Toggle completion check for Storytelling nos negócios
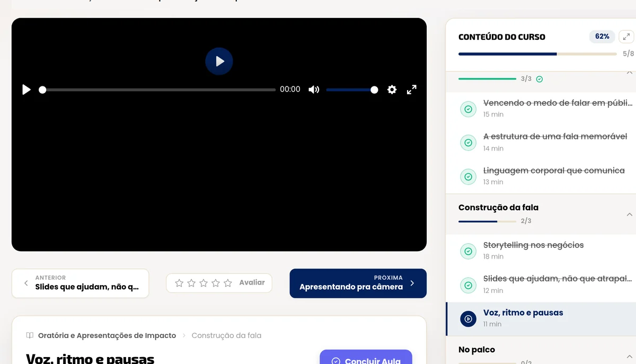The height and width of the screenshot is (364, 636). pos(468,251)
